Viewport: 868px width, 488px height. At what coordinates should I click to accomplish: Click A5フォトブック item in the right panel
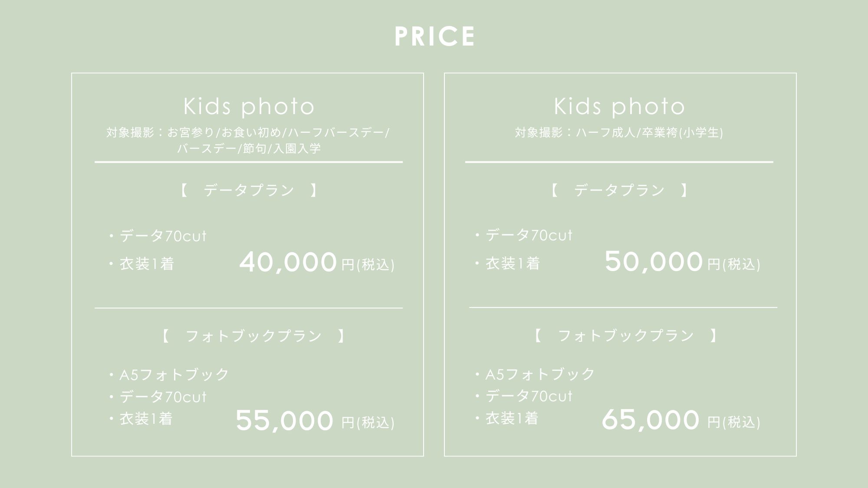[x=539, y=374]
